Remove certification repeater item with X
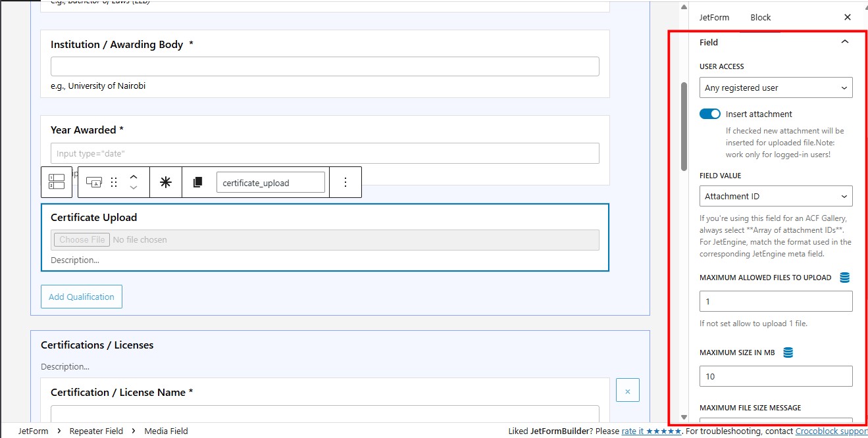Screen dimensions: 868x438 [627, 391]
